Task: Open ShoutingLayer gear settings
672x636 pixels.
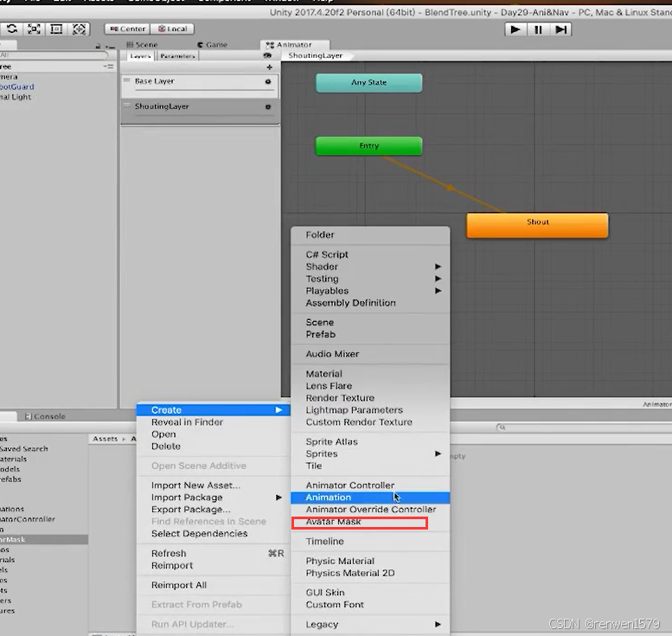Action: (x=268, y=106)
